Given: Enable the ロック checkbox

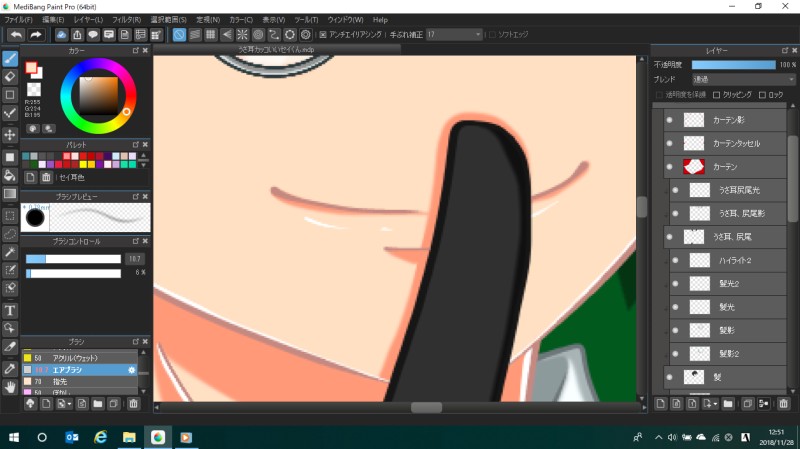Looking at the screenshot, I should tap(762, 95).
